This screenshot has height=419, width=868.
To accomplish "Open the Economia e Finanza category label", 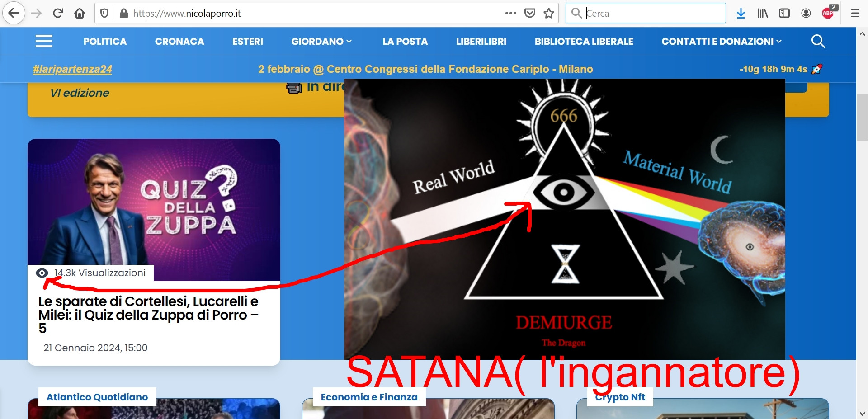I will [x=369, y=397].
